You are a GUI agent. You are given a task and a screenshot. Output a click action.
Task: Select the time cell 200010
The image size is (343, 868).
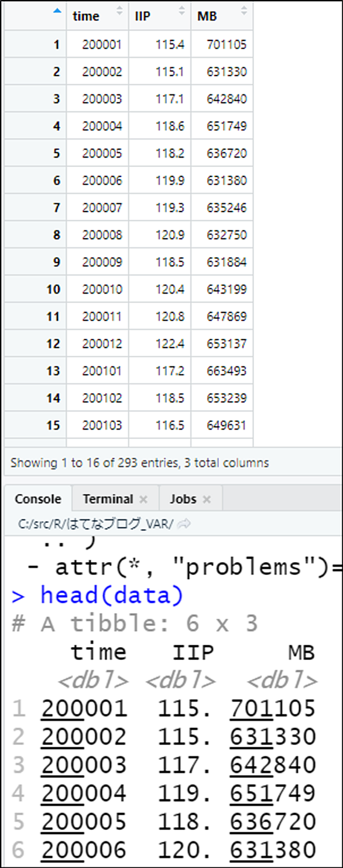coord(102,289)
